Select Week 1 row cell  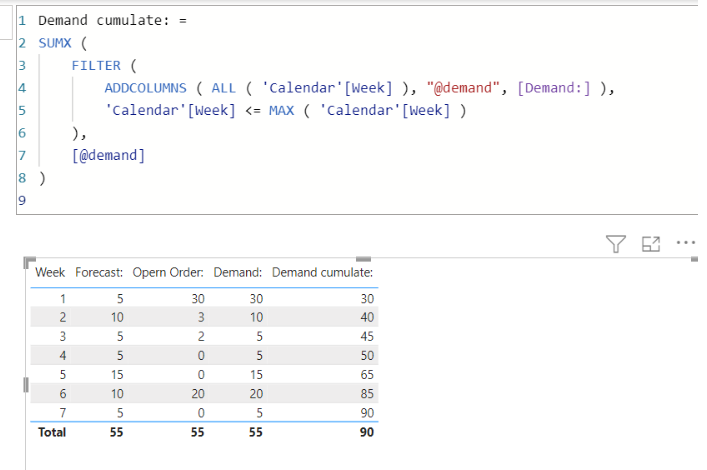point(63,299)
